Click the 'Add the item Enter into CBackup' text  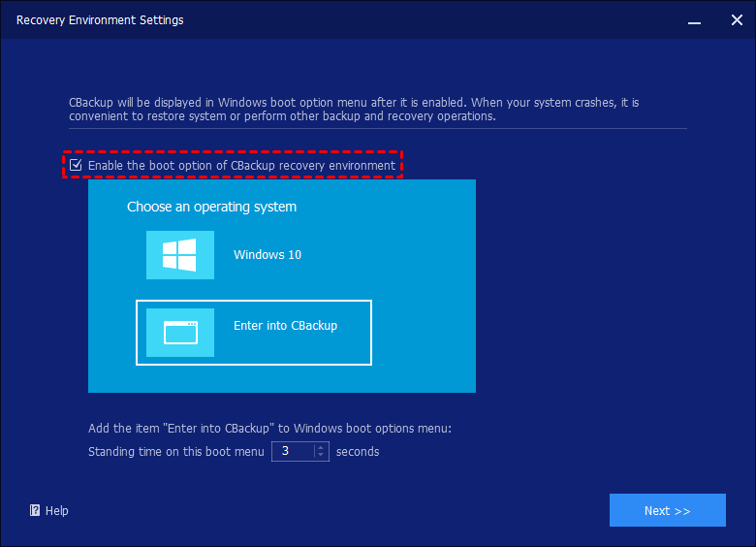pos(269,428)
